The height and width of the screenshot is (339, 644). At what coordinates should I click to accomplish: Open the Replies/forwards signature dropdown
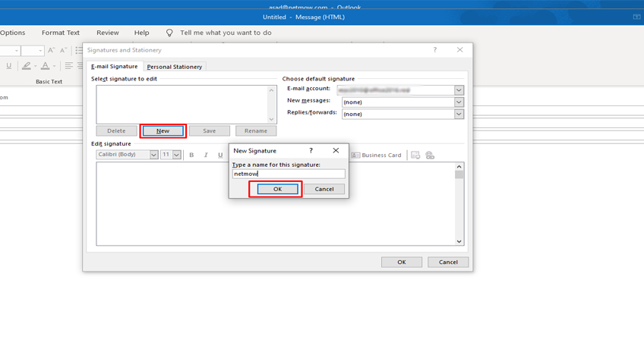tap(459, 114)
